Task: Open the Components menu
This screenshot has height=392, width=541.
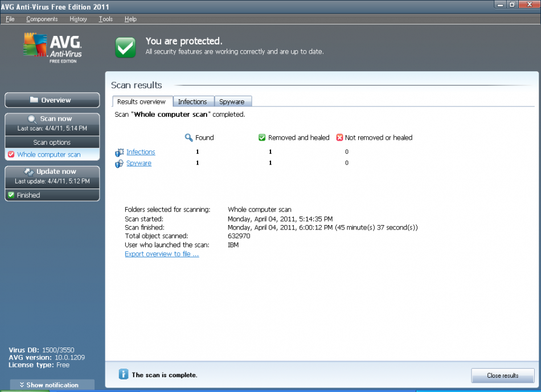Action: 42,19
